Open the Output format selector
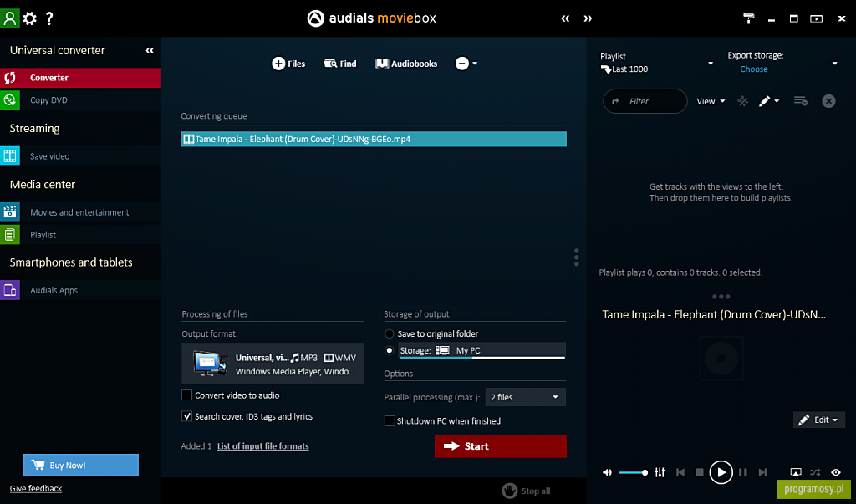This screenshot has height=504, width=856. [x=273, y=364]
